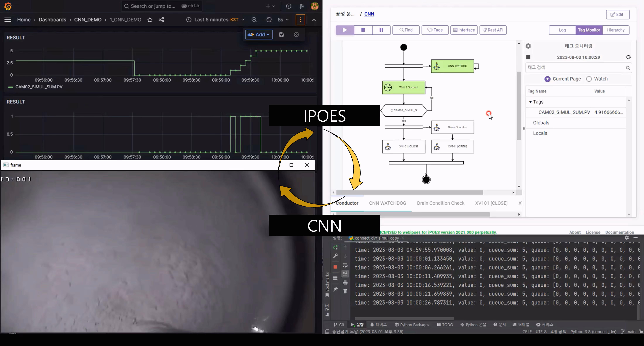
Task: Open the Grafana Add panel dropdown
Action: [x=259, y=34]
